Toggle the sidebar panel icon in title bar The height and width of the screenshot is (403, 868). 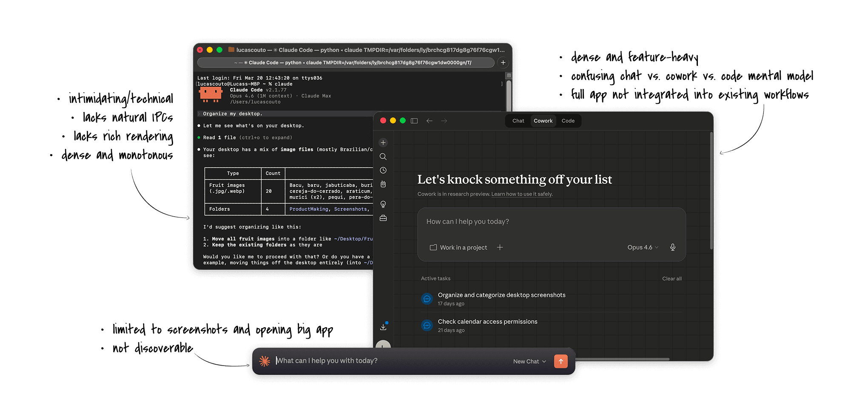414,121
